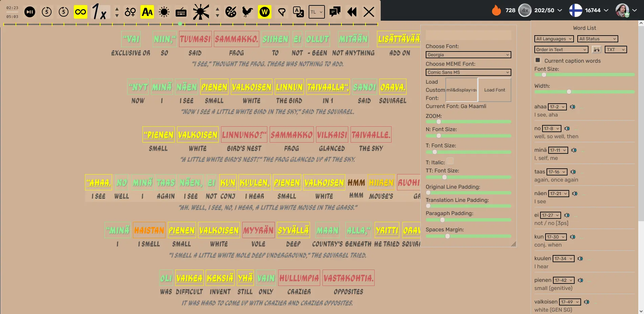
Task: Toggle the AA font settings panel
Action: tap(147, 12)
